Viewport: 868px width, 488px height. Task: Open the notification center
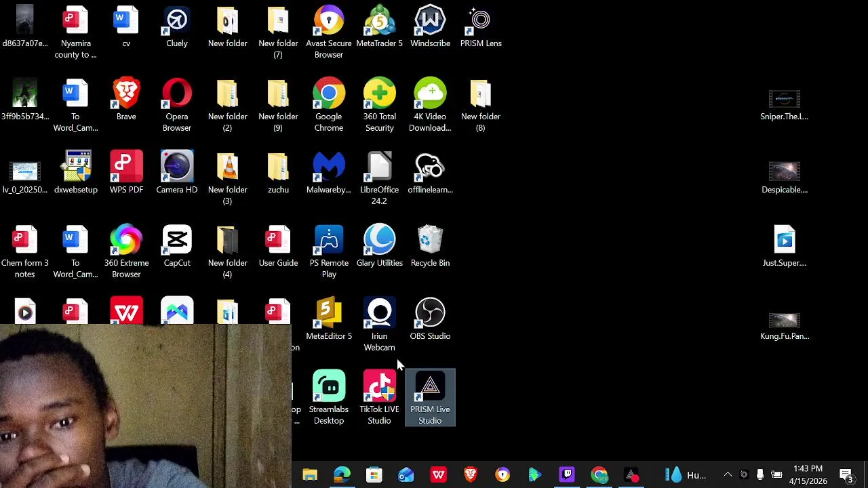846,475
